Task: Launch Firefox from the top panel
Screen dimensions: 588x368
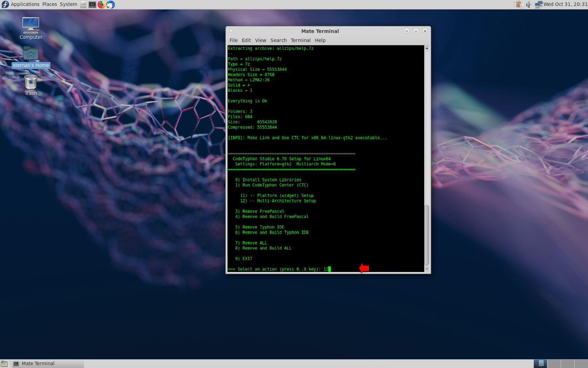Action: (101, 5)
